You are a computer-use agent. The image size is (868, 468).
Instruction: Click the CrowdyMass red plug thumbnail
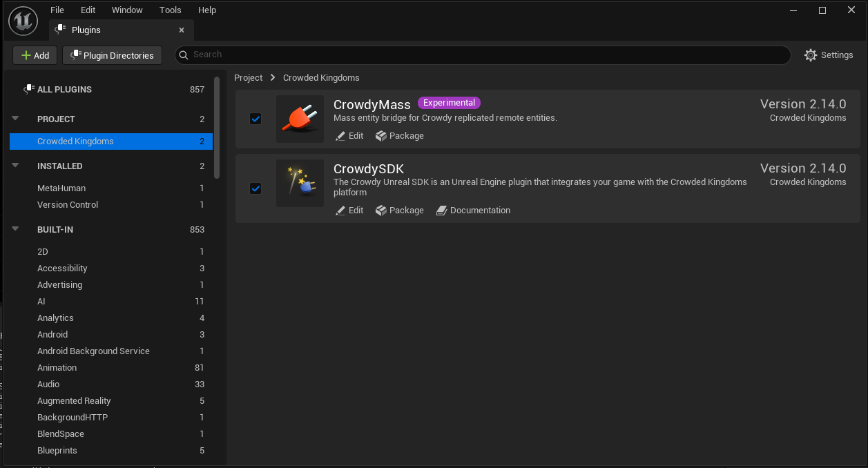click(x=300, y=119)
